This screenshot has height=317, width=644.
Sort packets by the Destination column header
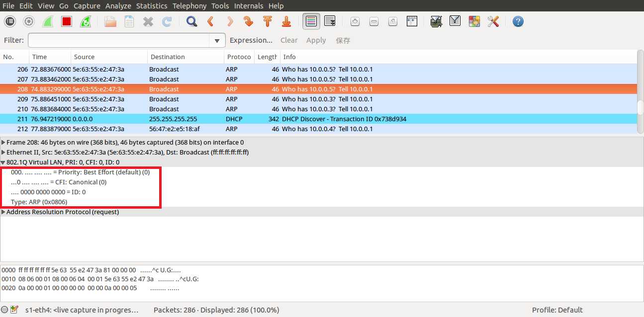[185, 57]
